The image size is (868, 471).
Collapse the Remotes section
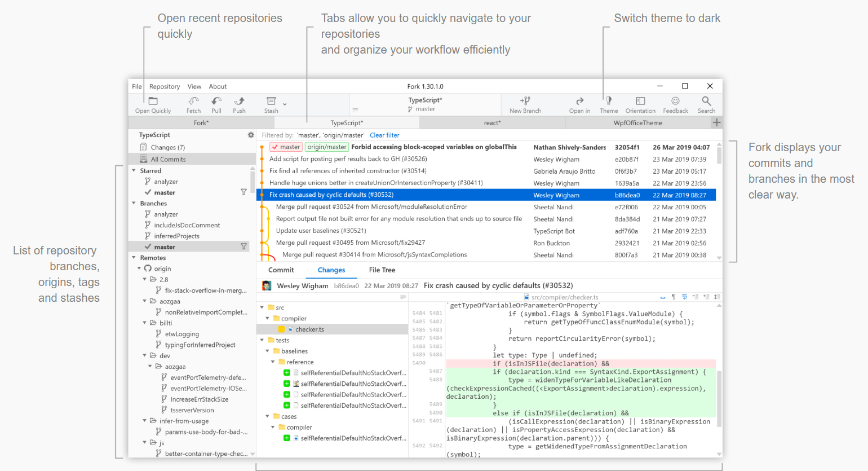132,258
